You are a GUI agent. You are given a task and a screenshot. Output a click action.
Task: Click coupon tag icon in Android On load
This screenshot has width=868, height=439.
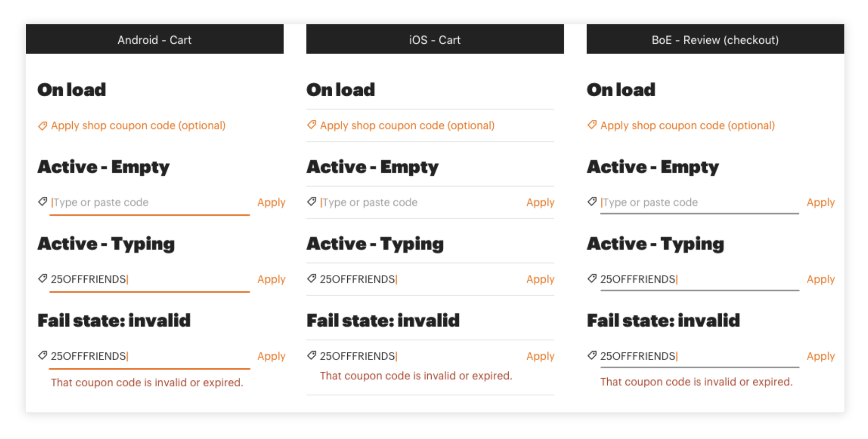click(43, 126)
